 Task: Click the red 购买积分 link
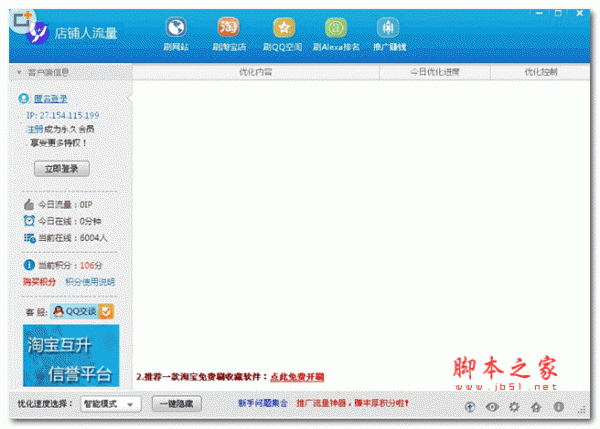pos(39,282)
